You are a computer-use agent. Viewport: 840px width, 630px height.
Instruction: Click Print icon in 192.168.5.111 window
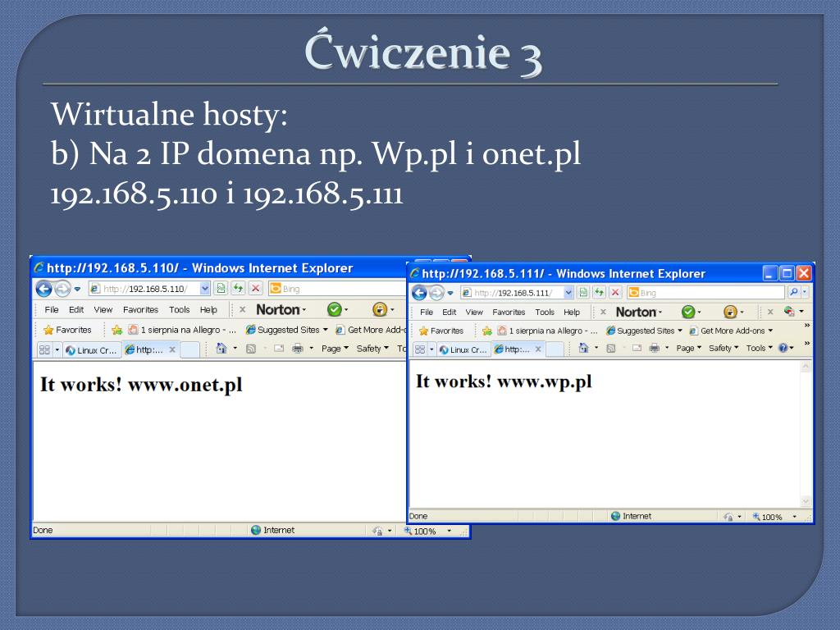pos(654,348)
